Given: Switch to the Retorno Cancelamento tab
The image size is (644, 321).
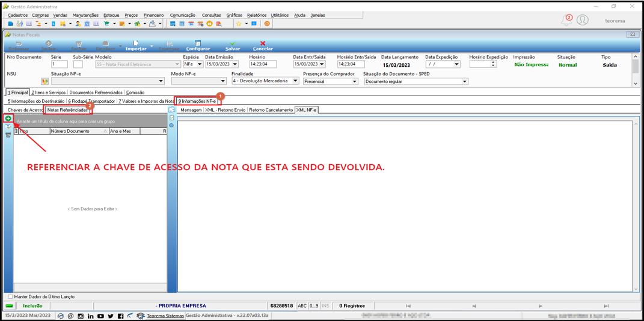Looking at the screenshot, I should click(271, 110).
